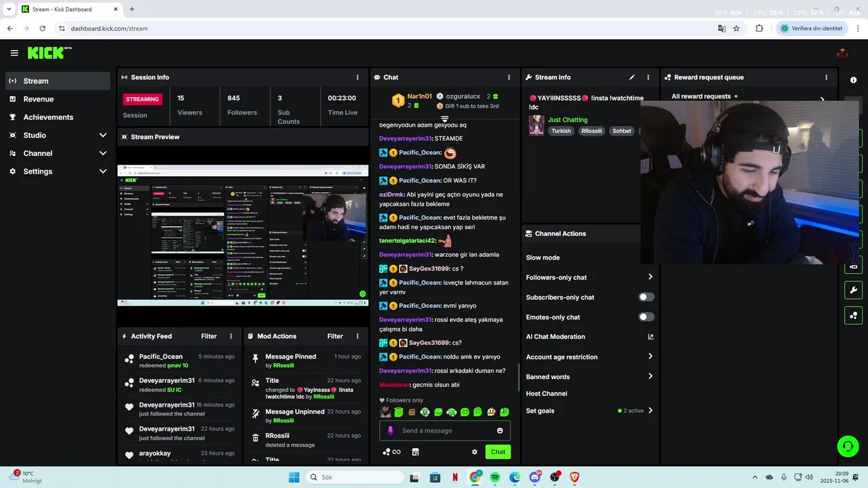Open Chat panel three-dot menu
The height and width of the screenshot is (488, 868).
pyautogui.click(x=509, y=77)
